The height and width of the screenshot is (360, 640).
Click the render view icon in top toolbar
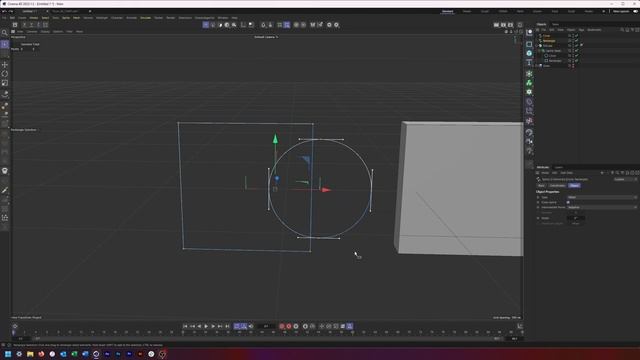496,25
